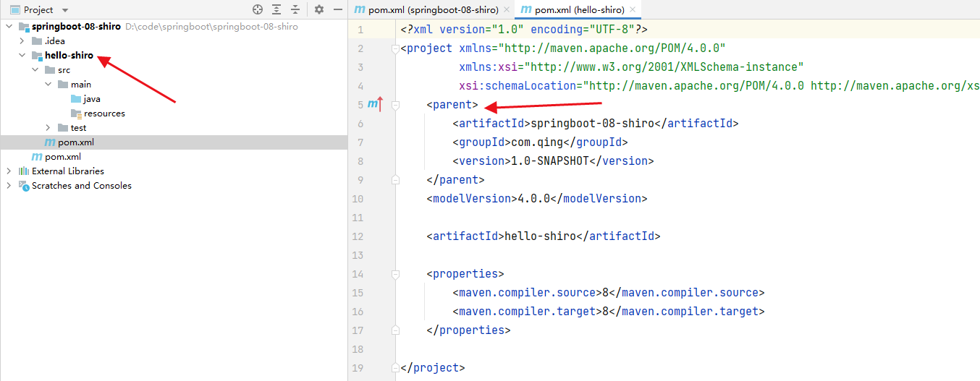Viewport: 980px width, 381px height.
Task: Click the xsi:schemaLocation attribute on line 4
Action: pos(719,86)
